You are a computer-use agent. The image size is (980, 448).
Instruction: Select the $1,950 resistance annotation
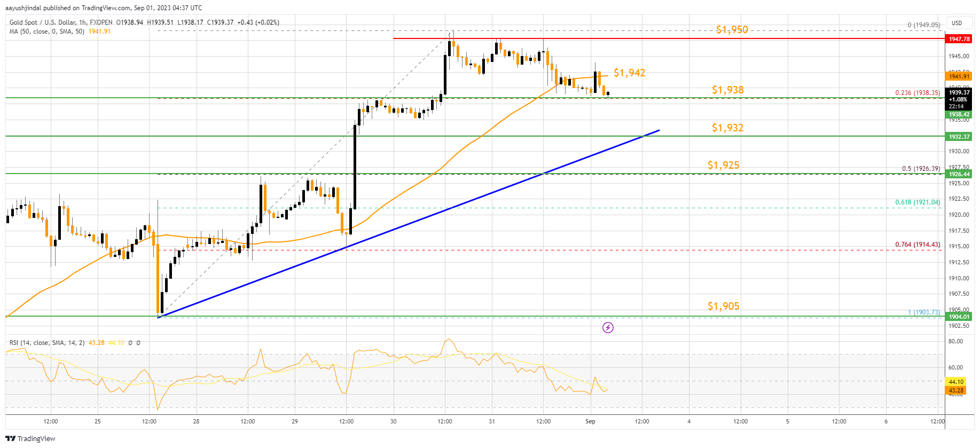click(x=732, y=29)
